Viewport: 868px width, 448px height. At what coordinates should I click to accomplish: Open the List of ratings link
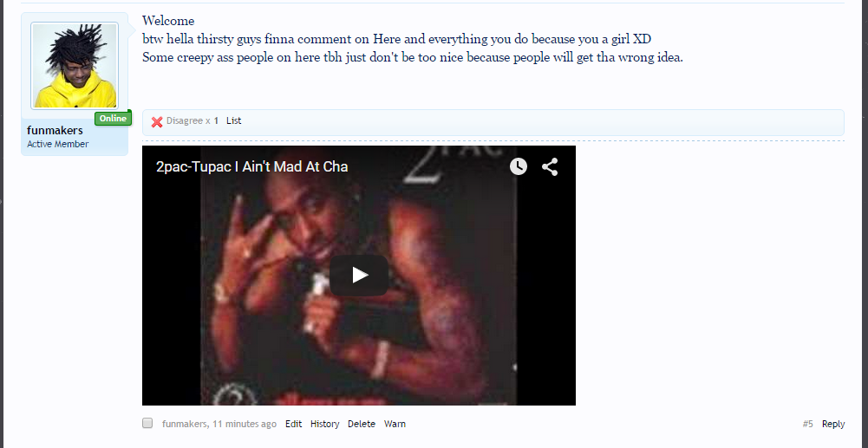pos(233,120)
